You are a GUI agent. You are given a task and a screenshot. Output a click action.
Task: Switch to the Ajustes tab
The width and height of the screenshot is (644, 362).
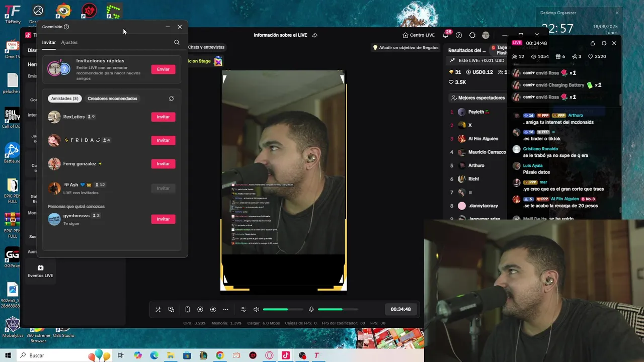pyautogui.click(x=69, y=42)
